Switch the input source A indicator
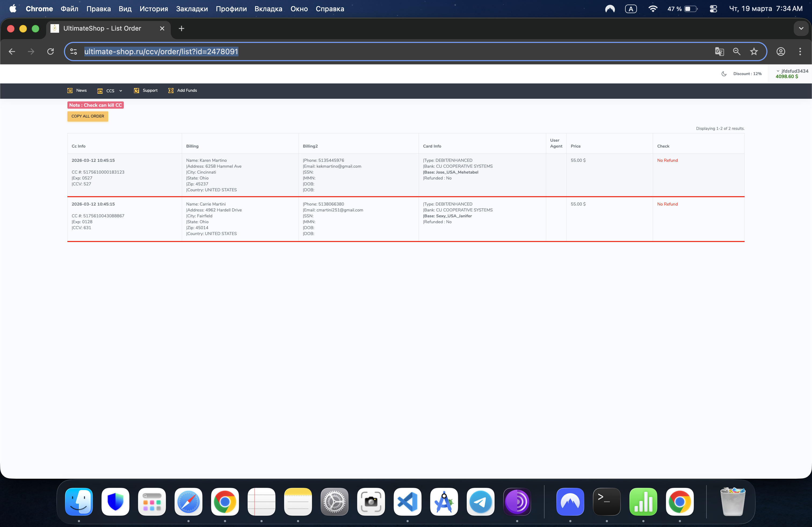The image size is (812, 527). [x=630, y=9]
